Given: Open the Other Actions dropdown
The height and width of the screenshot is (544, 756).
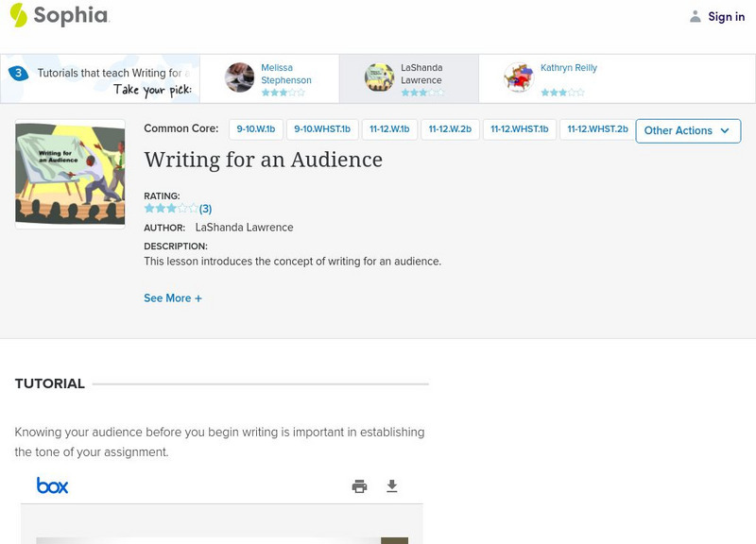Looking at the screenshot, I should [687, 130].
